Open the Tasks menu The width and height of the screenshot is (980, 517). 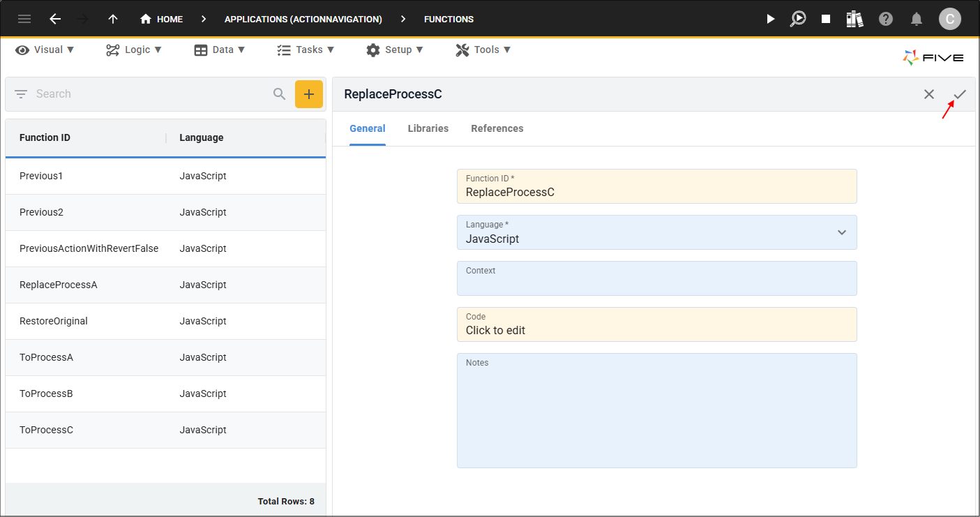(306, 50)
